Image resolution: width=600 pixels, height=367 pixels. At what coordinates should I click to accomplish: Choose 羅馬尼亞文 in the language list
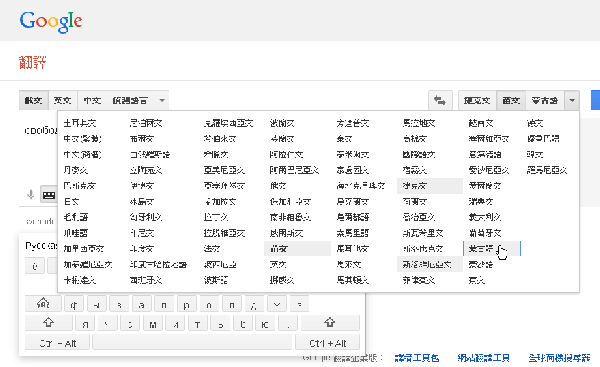click(x=547, y=170)
